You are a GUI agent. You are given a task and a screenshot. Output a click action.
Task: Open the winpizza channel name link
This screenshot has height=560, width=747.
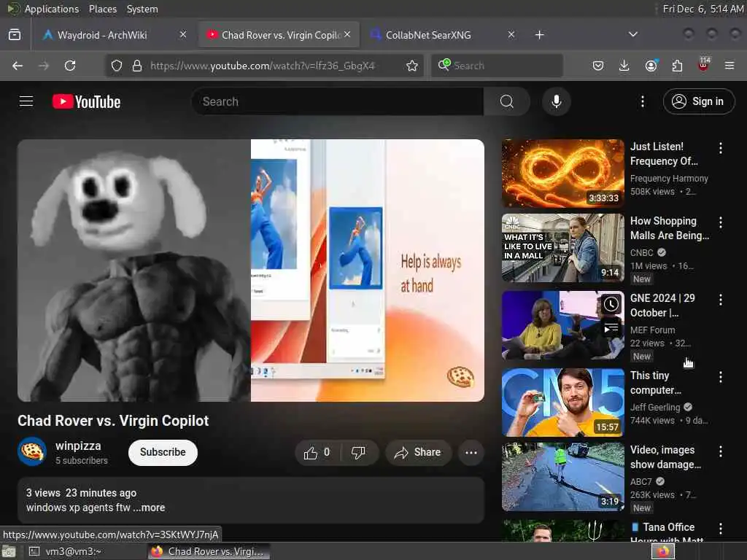78,446
